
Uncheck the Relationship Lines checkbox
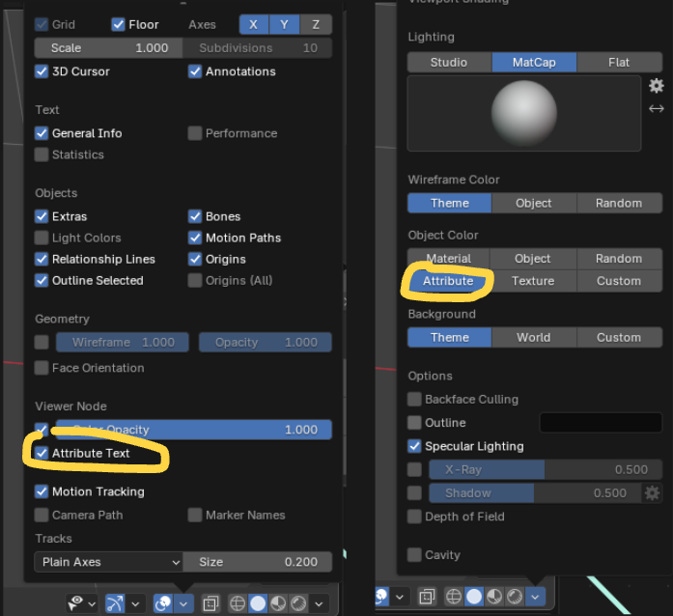(42, 260)
